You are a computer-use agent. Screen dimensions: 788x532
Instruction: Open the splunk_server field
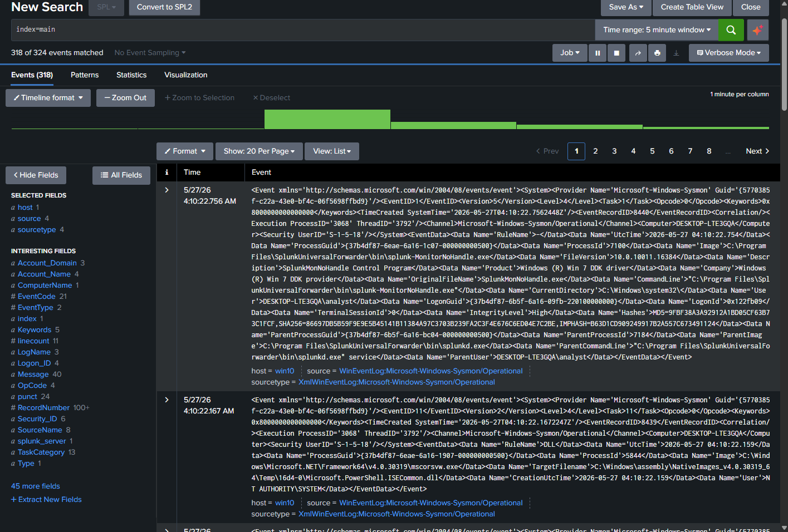point(42,441)
